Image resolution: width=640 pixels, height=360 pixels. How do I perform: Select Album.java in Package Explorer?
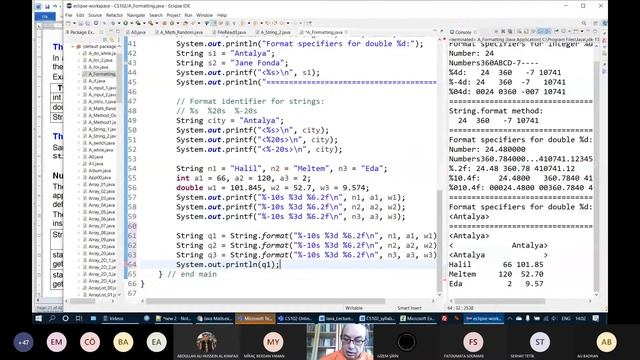[99, 171]
